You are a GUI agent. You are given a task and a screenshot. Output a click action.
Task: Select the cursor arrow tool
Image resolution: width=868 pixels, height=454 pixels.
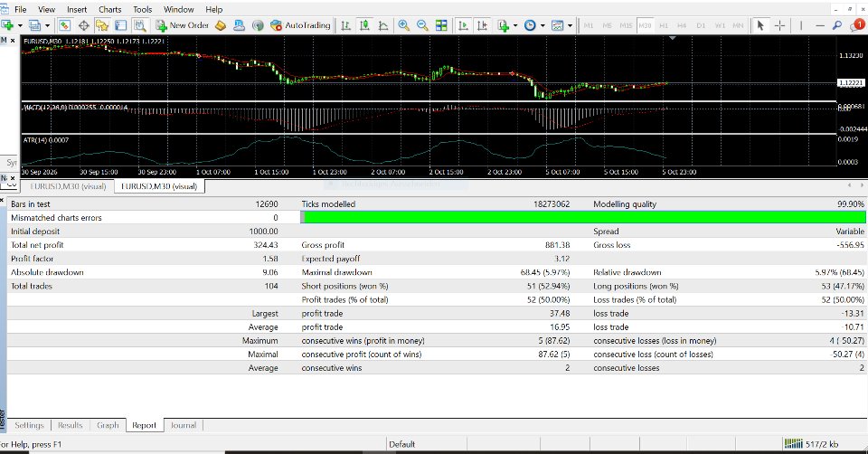pyautogui.click(x=760, y=25)
